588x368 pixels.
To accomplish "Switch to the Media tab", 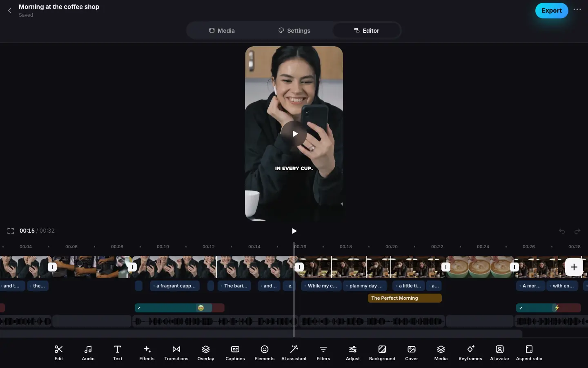I will 222,31.
